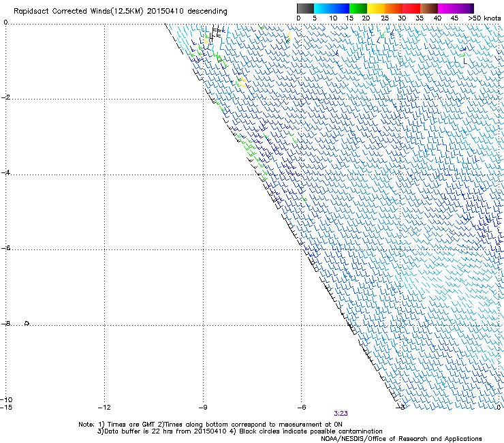Image resolution: width=504 pixels, height=443 pixels.
Task: Click the '-9' longitude axis label
Action: coord(203,408)
